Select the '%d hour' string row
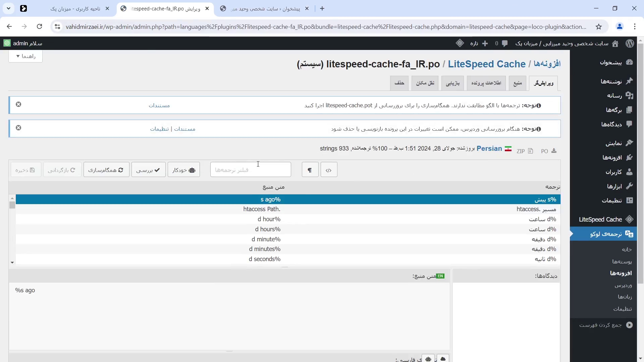 click(288, 219)
